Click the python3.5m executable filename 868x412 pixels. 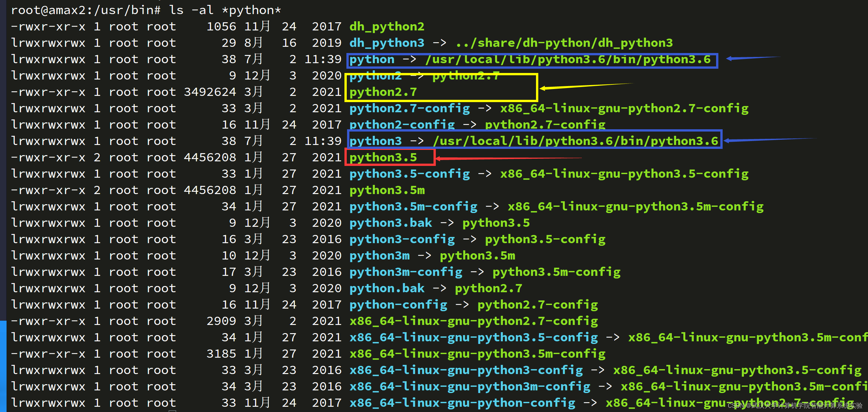pos(387,190)
